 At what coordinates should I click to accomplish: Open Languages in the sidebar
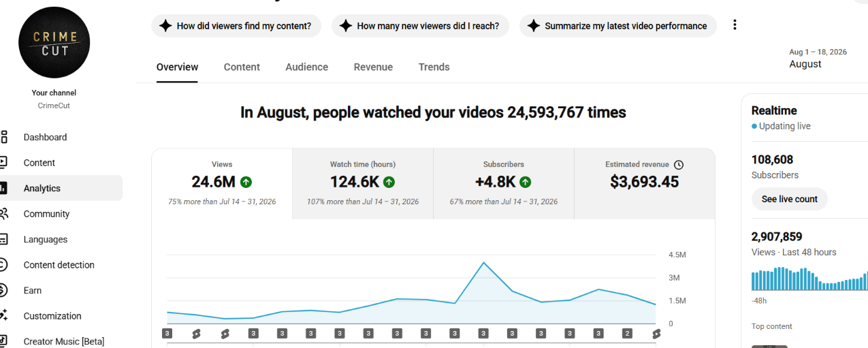[x=46, y=239]
